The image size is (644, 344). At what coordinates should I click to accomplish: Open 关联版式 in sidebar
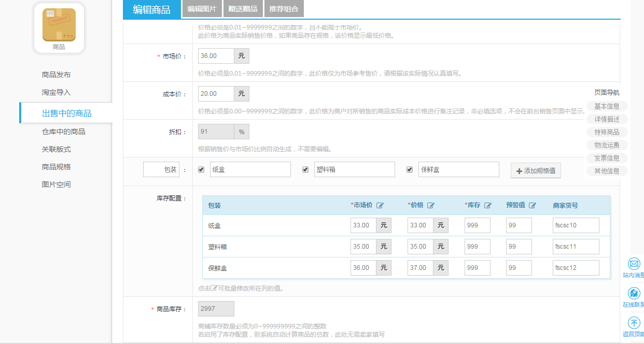pyautogui.click(x=57, y=149)
